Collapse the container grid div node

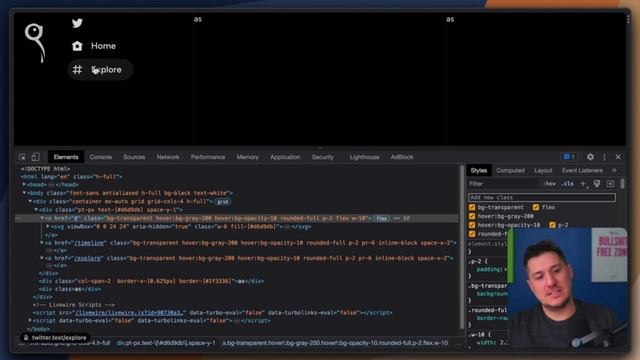coord(30,201)
